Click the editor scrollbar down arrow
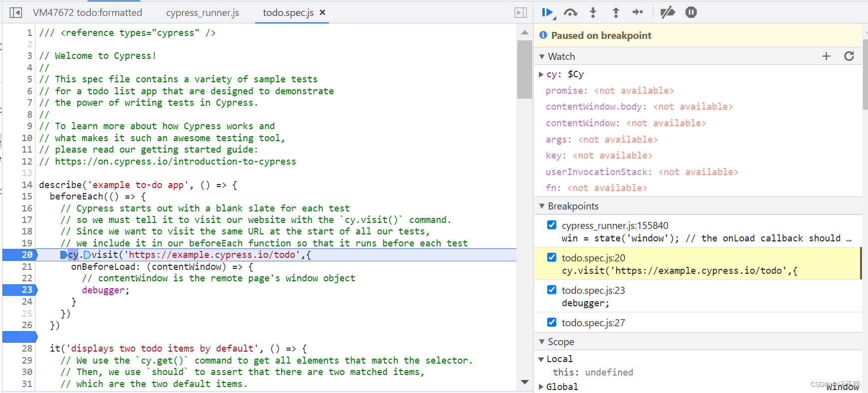The image size is (868, 393). point(524,382)
